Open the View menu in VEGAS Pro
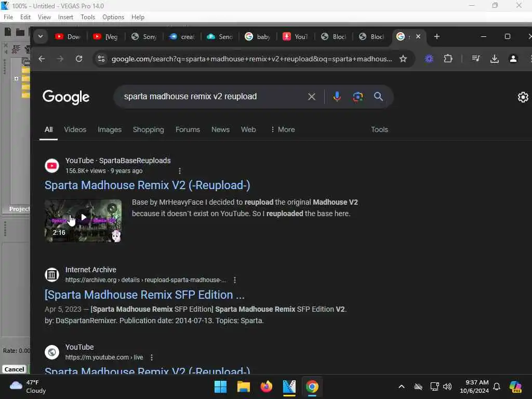 [44, 17]
